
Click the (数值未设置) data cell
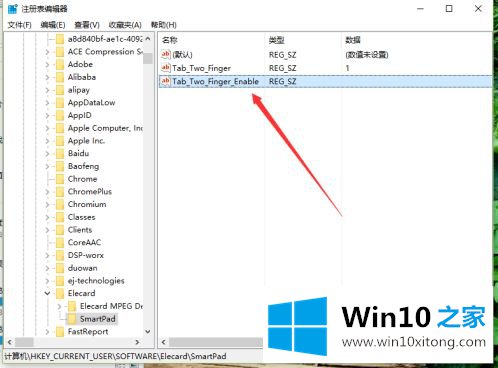(x=367, y=54)
